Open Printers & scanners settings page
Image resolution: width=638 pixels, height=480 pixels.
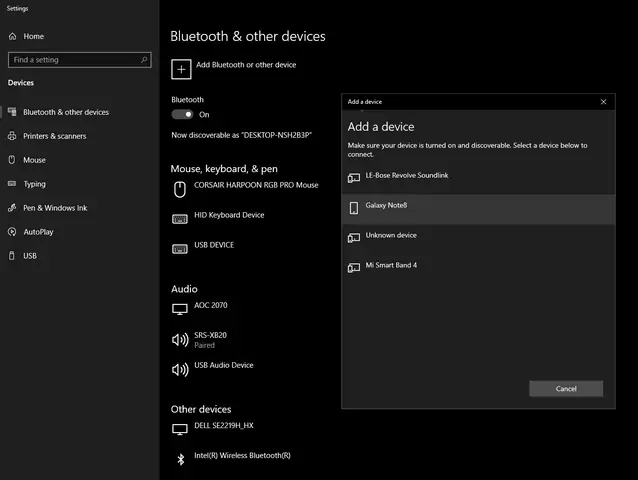(55, 136)
